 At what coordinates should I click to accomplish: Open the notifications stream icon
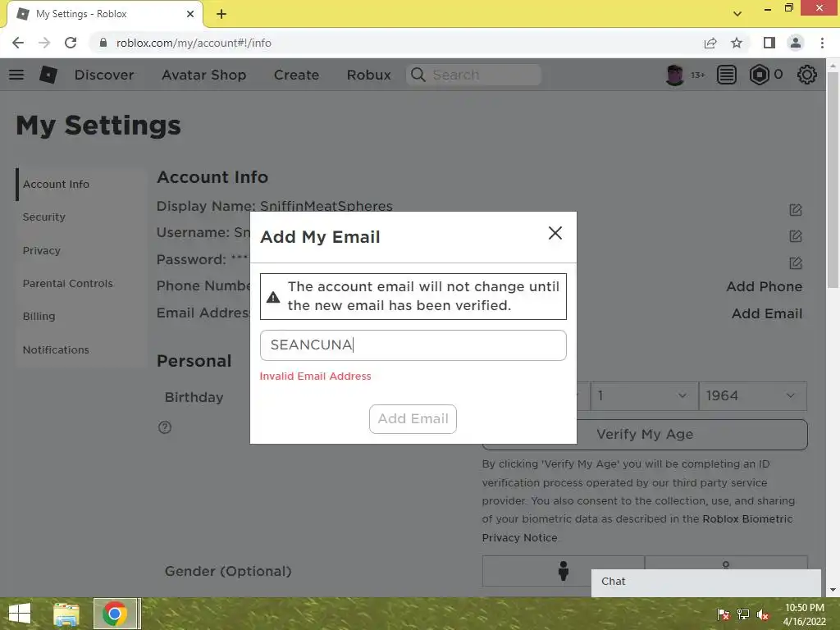pos(727,75)
